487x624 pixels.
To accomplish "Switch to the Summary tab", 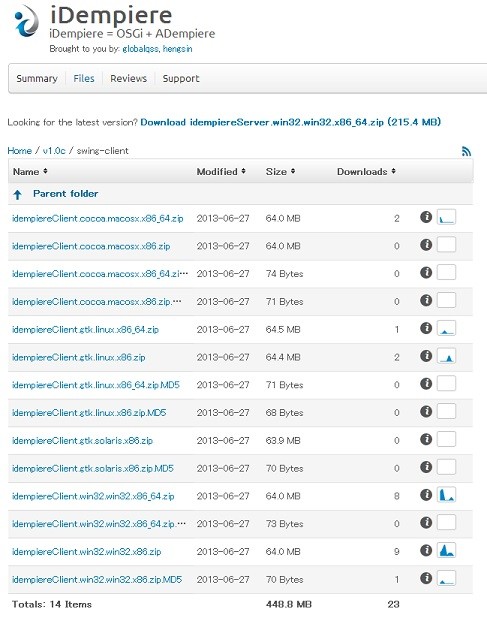I will point(37,78).
